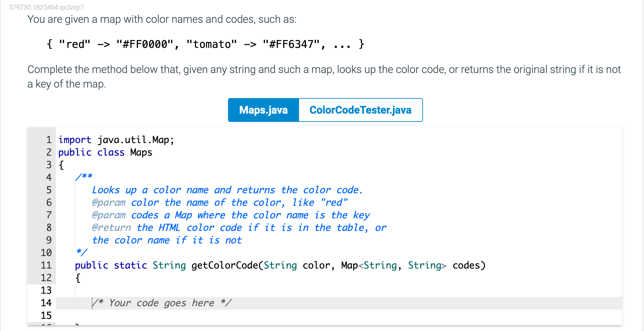Switch to the ColorCodeTester.java tab
Screen dimensions: 644x331
click(360, 110)
